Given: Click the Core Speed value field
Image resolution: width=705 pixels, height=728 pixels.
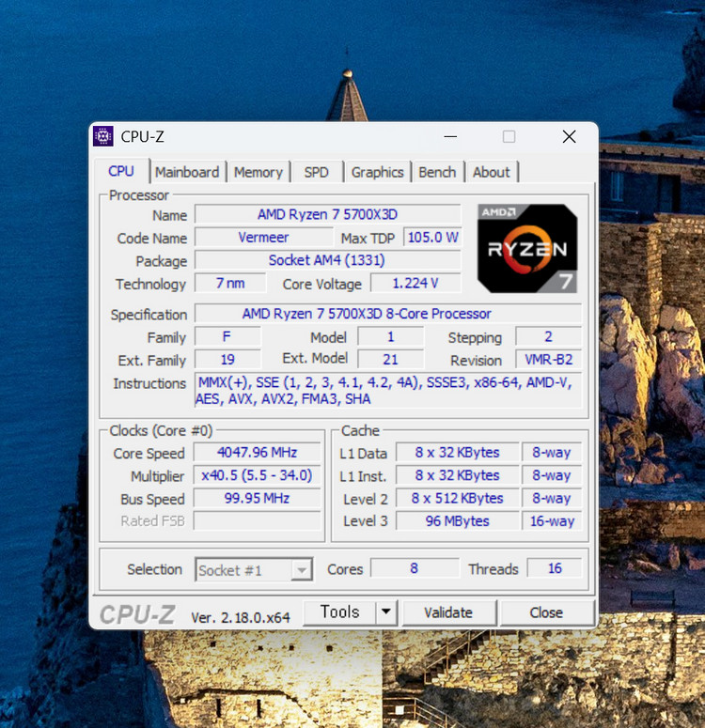Looking at the screenshot, I should (x=257, y=453).
